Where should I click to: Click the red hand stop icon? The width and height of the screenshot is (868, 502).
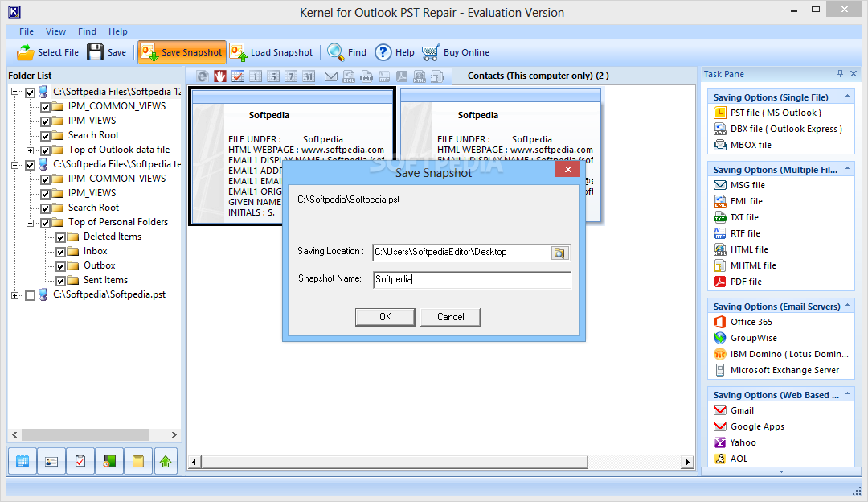pyautogui.click(x=220, y=76)
